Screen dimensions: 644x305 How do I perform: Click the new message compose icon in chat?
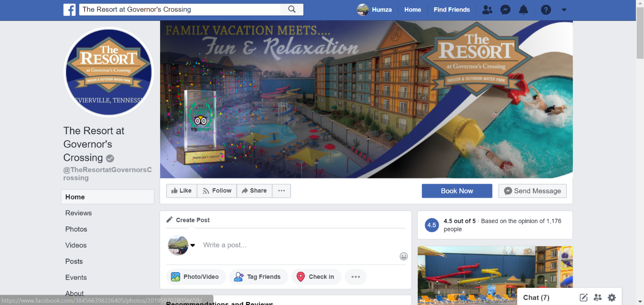[x=583, y=297]
